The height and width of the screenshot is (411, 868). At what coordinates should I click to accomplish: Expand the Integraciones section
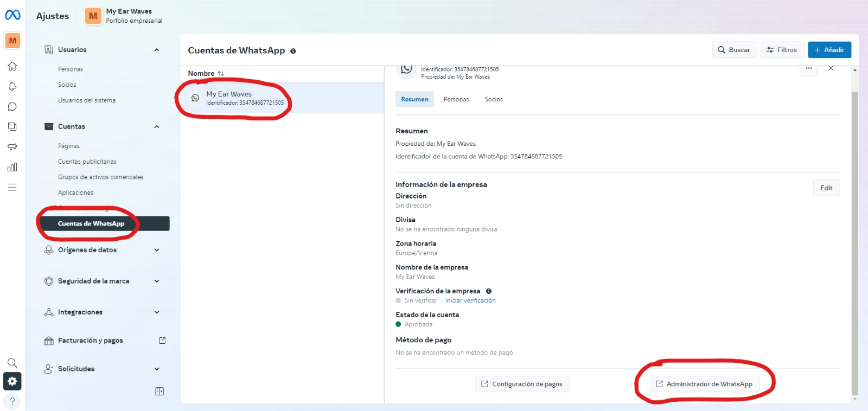(x=157, y=312)
